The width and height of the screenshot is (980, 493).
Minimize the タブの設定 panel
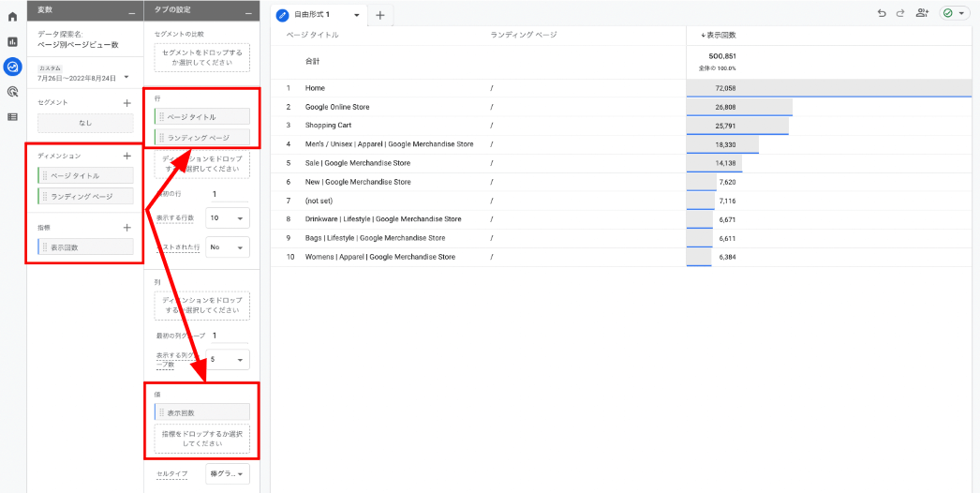pos(248,11)
